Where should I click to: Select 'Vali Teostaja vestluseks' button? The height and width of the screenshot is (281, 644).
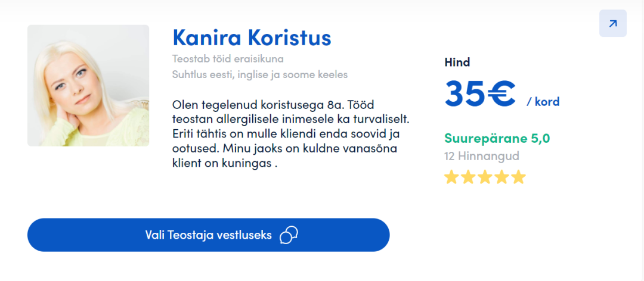coord(208,235)
